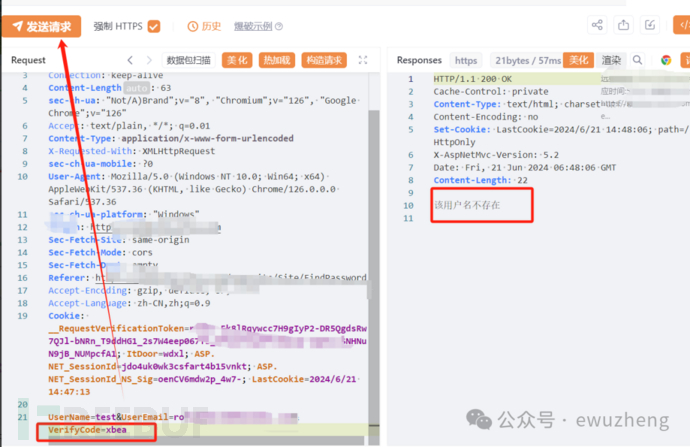The image size is (690, 447).
Task: Click the export upload icon in top toolbar
Action: (x=624, y=25)
